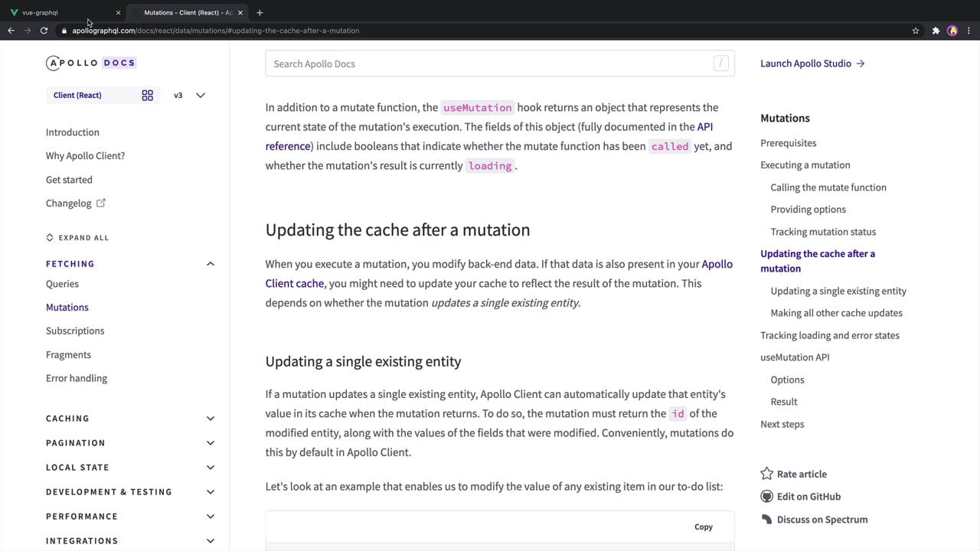This screenshot has height=551, width=980.
Task: Jump to Updating a single existing entity
Action: [838, 291]
